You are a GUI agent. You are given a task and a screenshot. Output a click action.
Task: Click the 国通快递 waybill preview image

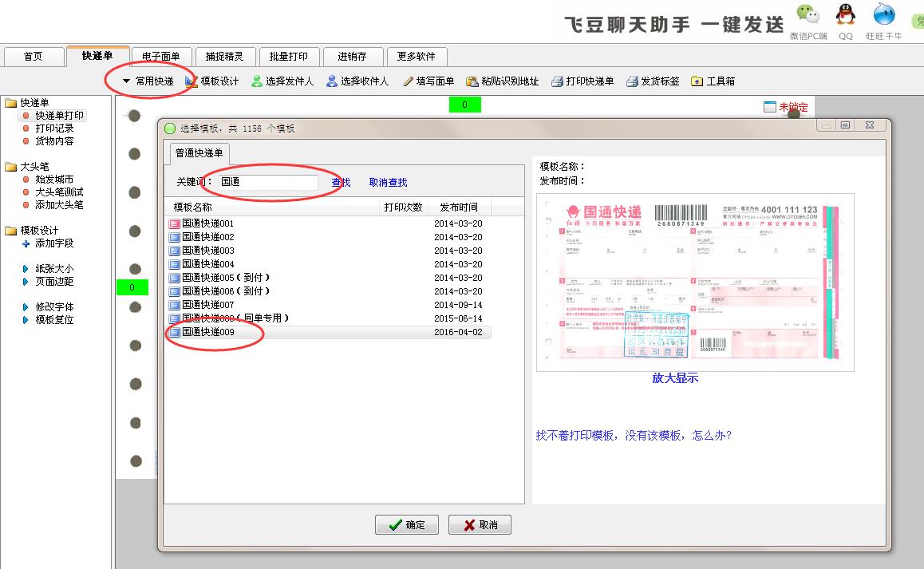tap(695, 283)
